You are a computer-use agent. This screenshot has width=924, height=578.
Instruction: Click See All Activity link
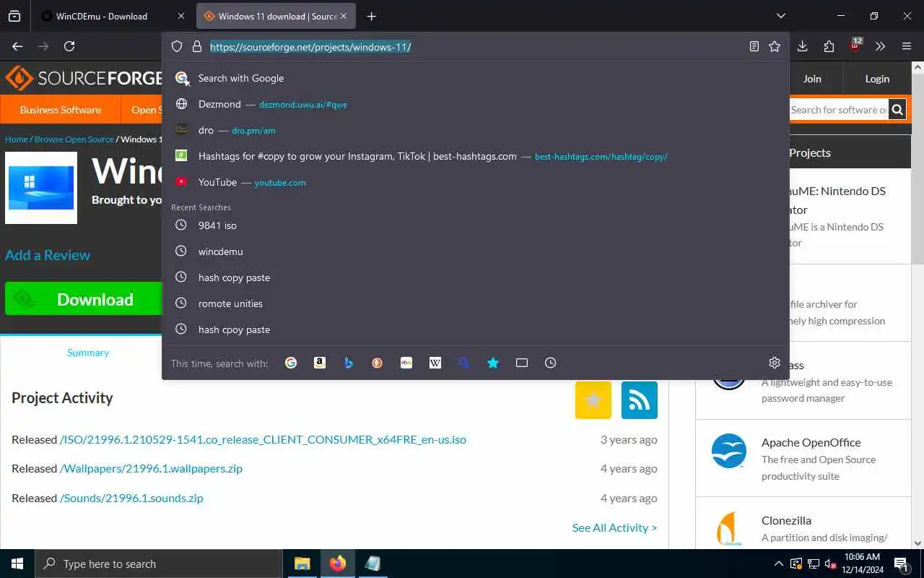(614, 527)
